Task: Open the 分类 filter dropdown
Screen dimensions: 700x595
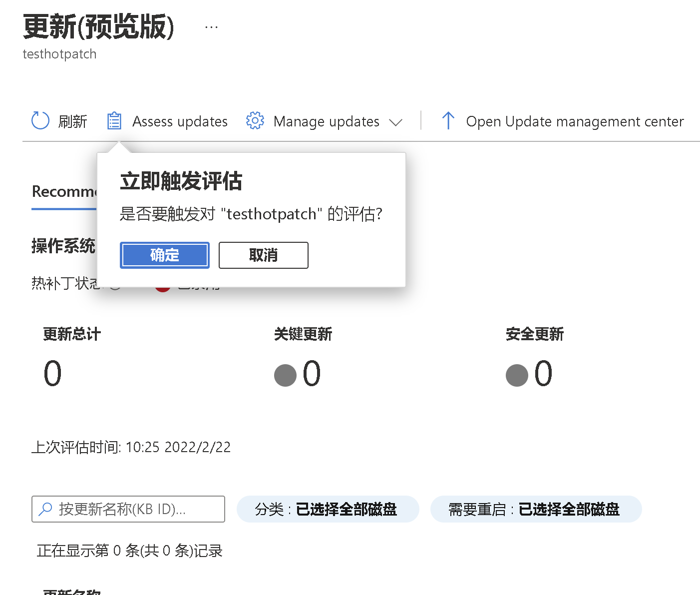Action: (327, 509)
